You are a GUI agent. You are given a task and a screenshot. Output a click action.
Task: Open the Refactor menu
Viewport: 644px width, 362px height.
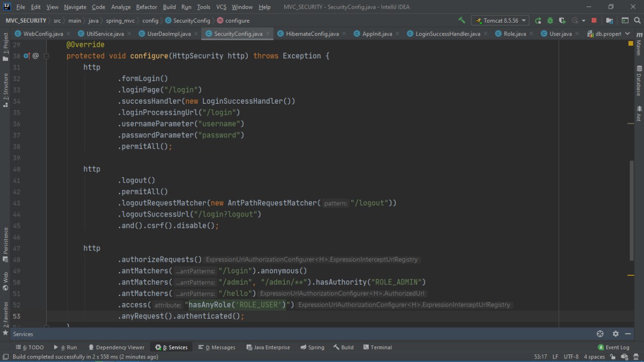(x=146, y=7)
